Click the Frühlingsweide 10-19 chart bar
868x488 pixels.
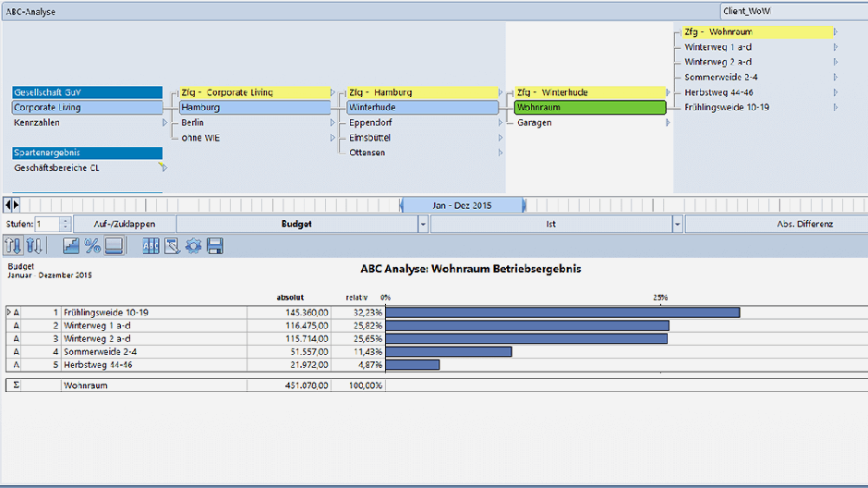pyautogui.click(x=562, y=312)
